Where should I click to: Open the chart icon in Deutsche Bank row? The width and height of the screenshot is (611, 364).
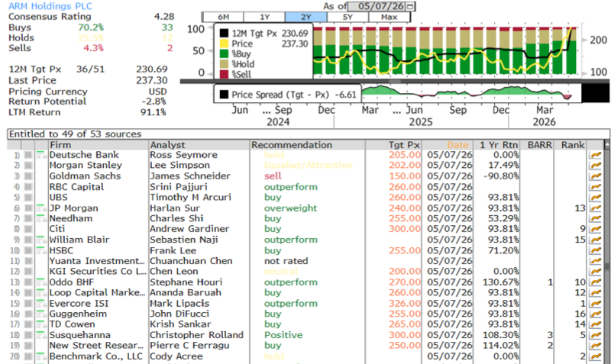click(x=596, y=155)
